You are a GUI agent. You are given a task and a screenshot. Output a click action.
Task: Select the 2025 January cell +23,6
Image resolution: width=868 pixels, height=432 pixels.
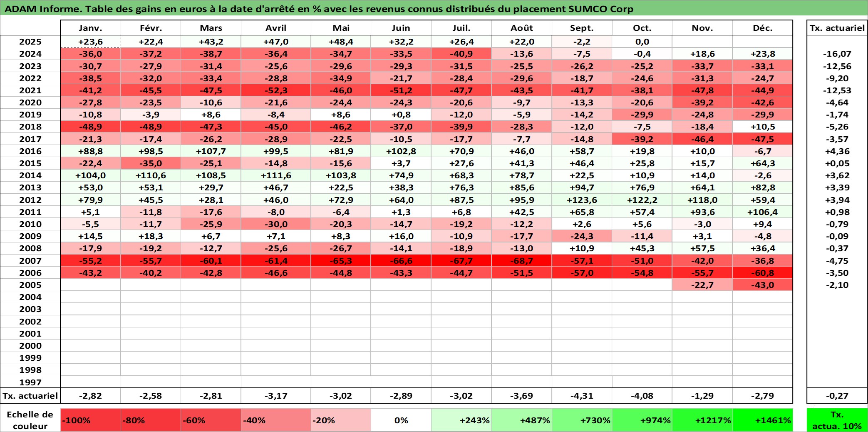click(91, 42)
